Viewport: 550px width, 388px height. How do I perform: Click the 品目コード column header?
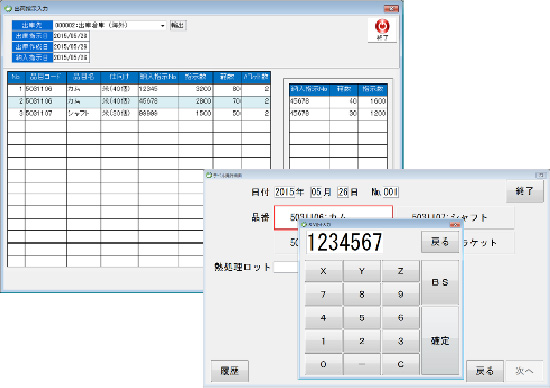46,77
